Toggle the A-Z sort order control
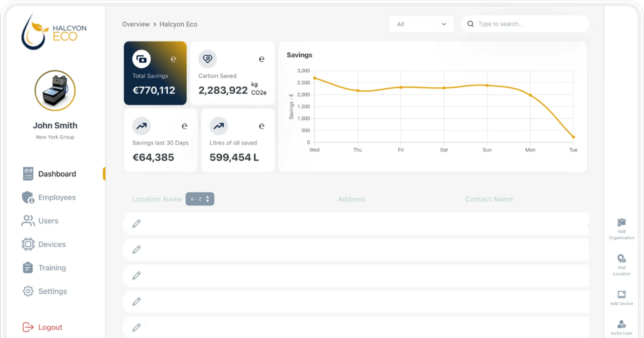Viewport: 644px width, 338px height. coord(200,199)
